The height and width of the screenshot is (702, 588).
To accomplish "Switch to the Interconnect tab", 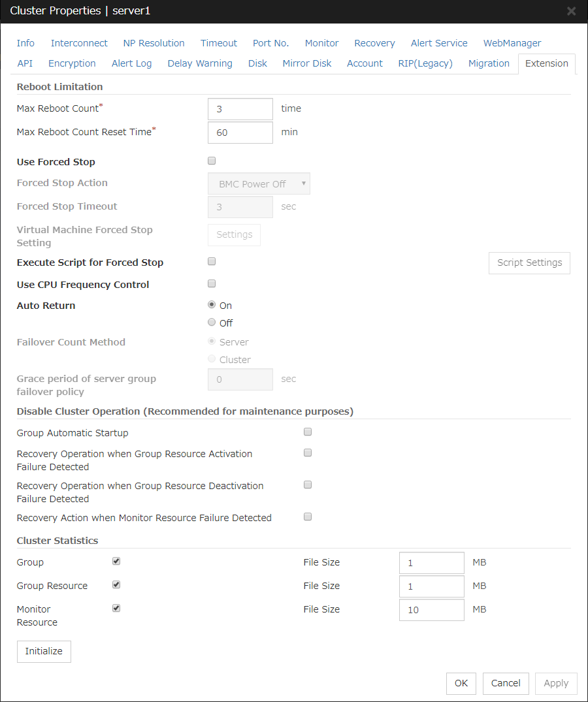I will coord(79,43).
